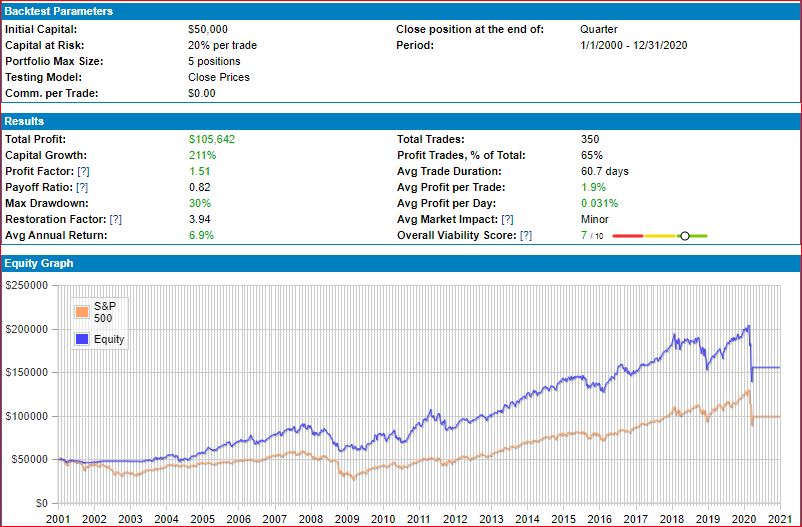The width and height of the screenshot is (802, 527).
Task: Select the 5 positions value
Action: (x=214, y=61)
